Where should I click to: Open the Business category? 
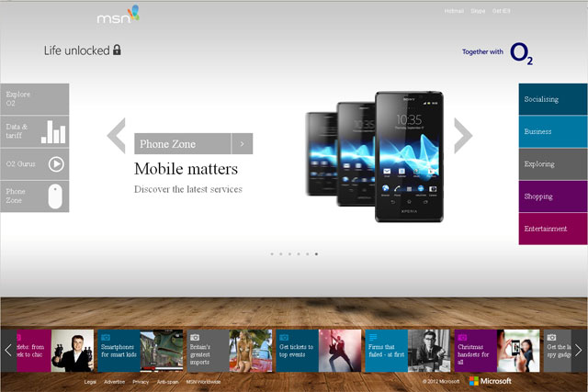click(x=553, y=131)
